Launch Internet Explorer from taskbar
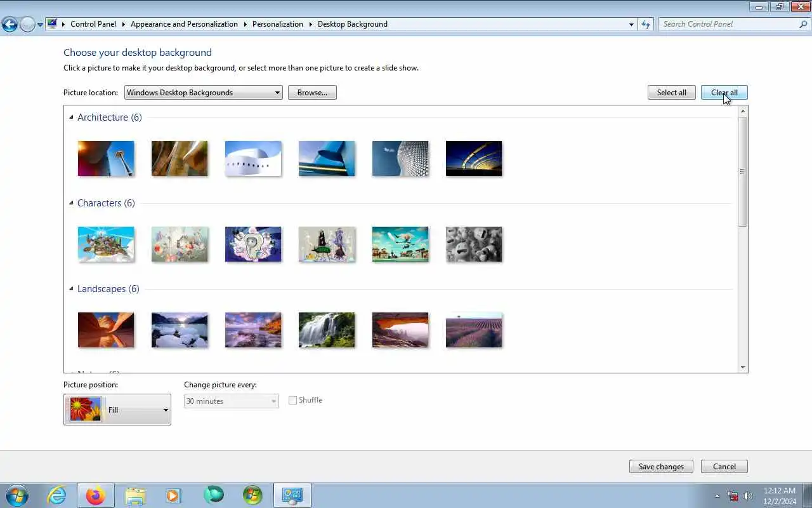Image resolution: width=812 pixels, height=508 pixels. (x=57, y=495)
